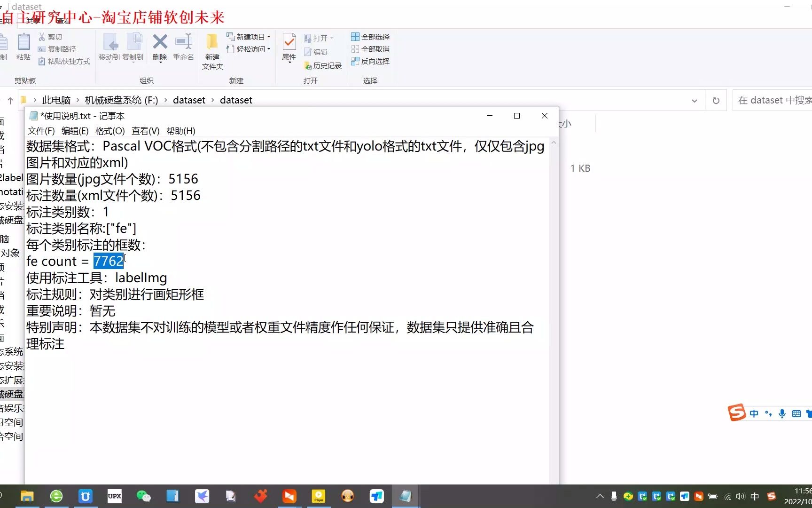This screenshot has width=812, height=508.
Task: Click the Up arrow navigation button
Action: [x=10, y=100]
